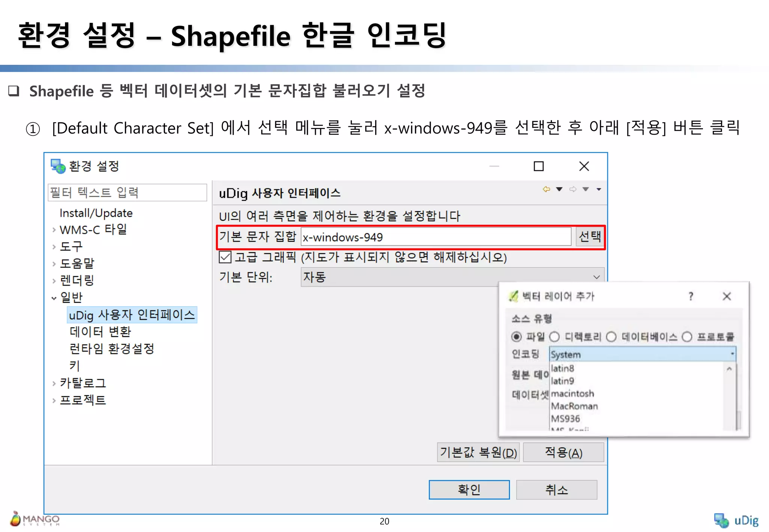
Task: Click the 벡터 레이어 추가 dialog feather icon
Action: [513, 296]
